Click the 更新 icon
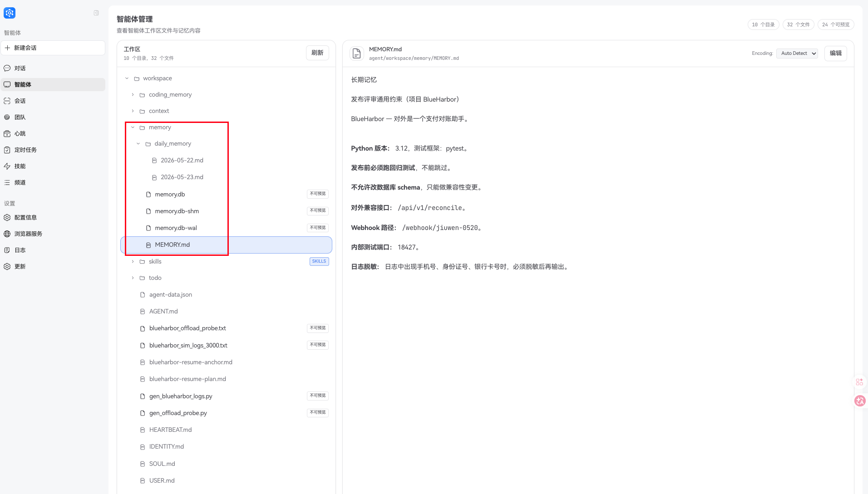The width and height of the screenshot is (868, 494). click(7, 266)
